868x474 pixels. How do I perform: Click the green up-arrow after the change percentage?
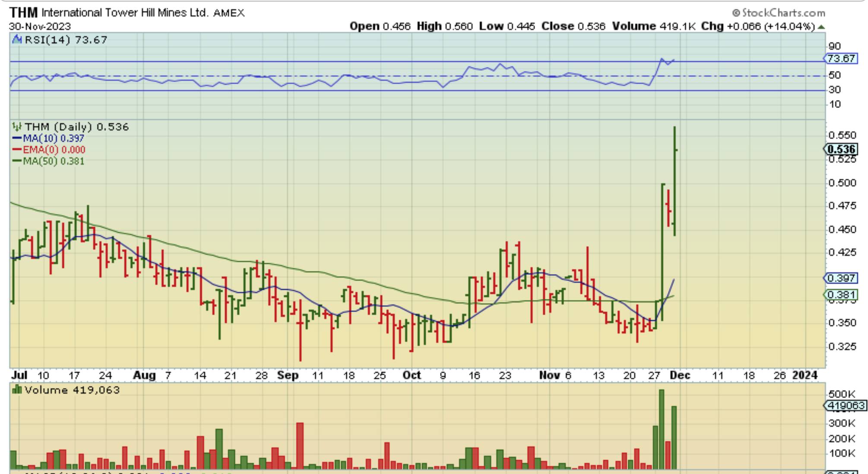click(821, 27)
